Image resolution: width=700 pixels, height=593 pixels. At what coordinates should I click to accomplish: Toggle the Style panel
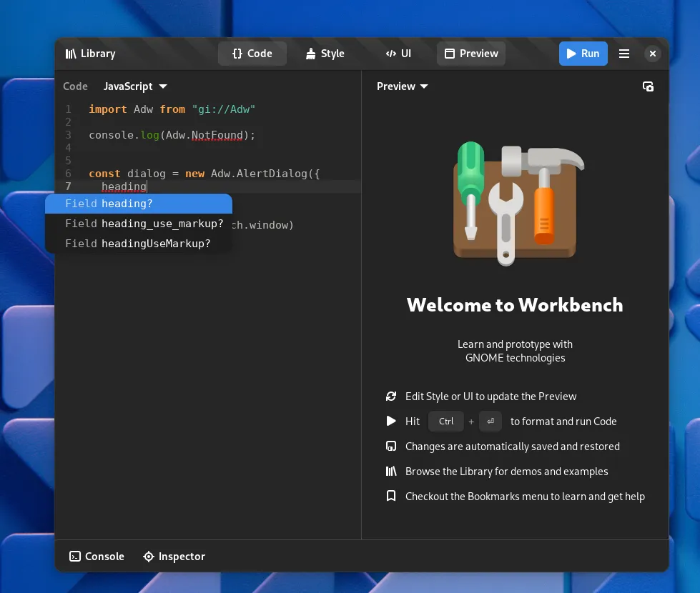click(325, 54)
